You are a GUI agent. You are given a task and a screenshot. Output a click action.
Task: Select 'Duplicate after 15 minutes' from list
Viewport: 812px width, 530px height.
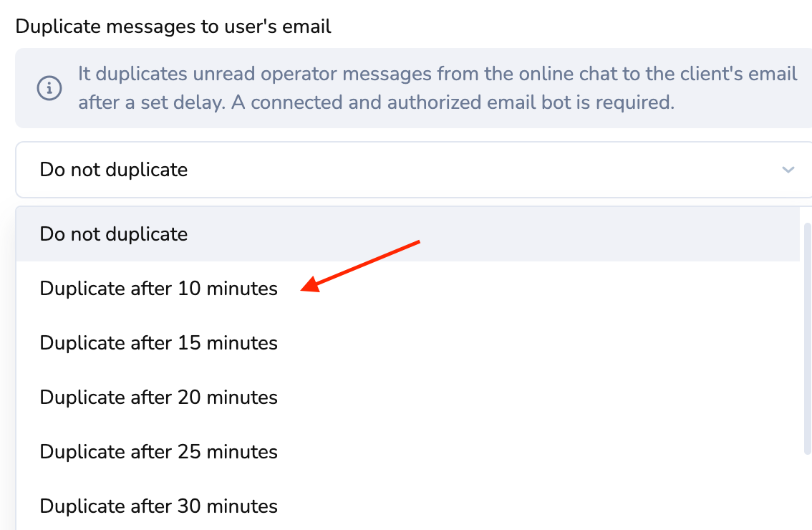click(158, 343)
